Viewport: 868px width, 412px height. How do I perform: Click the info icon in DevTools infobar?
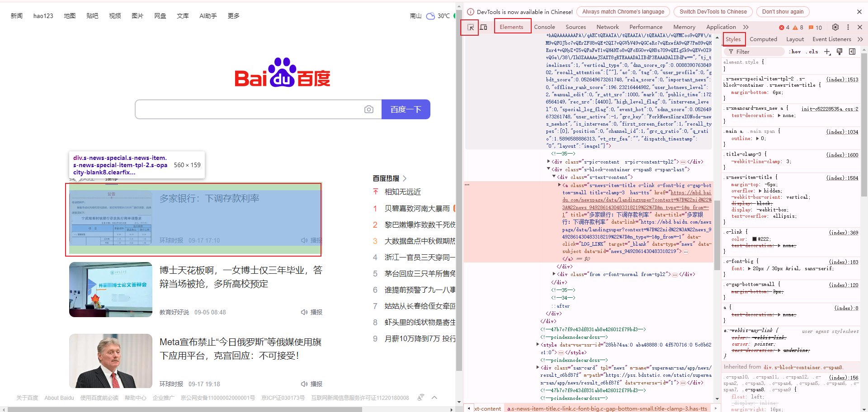(471, 12)
